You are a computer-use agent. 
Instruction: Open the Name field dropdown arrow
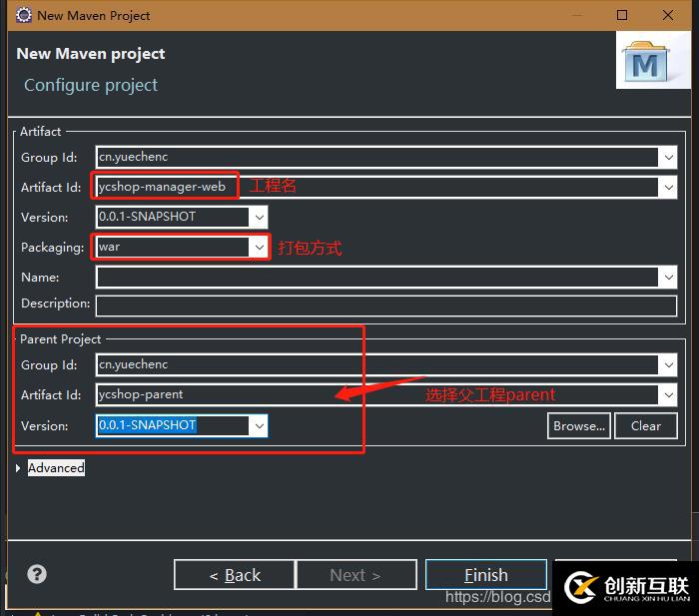[668, 278]
